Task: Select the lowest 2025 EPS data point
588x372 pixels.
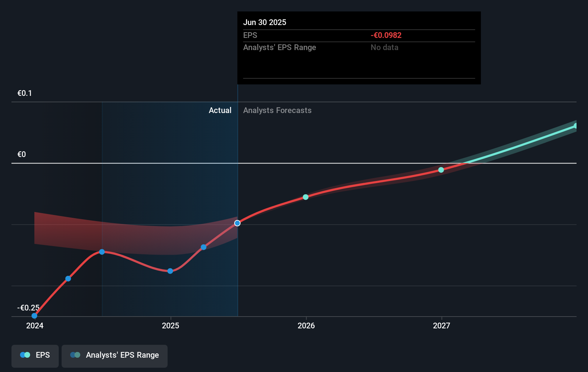Action: (x=170, y=271)
